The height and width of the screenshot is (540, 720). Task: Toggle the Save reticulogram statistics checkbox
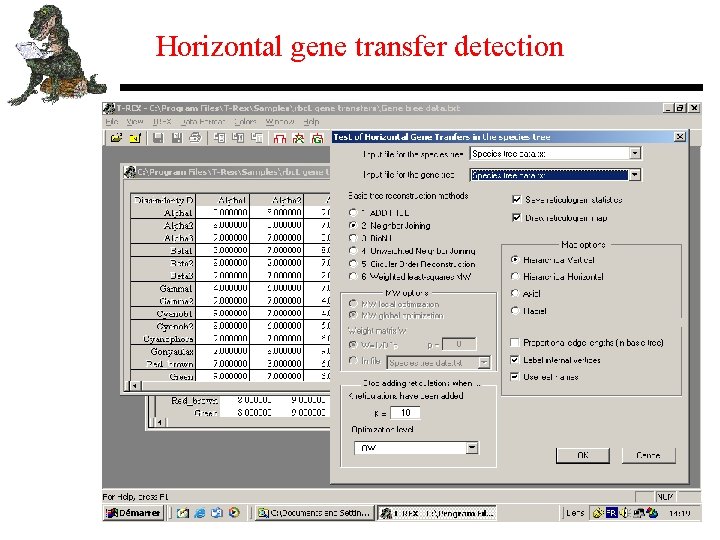tap(517, 200)
